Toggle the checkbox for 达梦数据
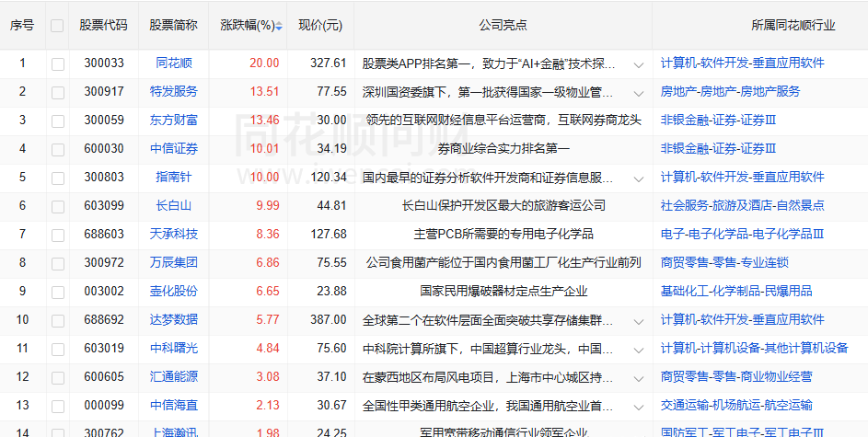The image size is (868, 437). 58,321
